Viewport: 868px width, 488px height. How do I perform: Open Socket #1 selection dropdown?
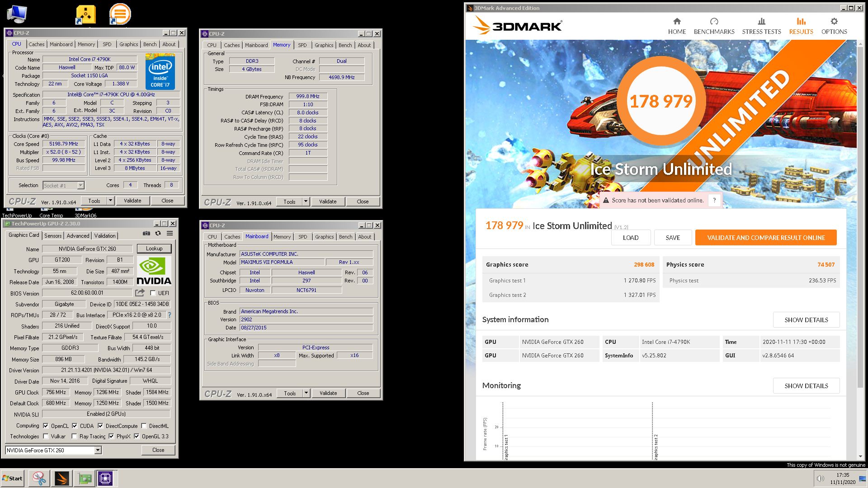click(80, 185)
